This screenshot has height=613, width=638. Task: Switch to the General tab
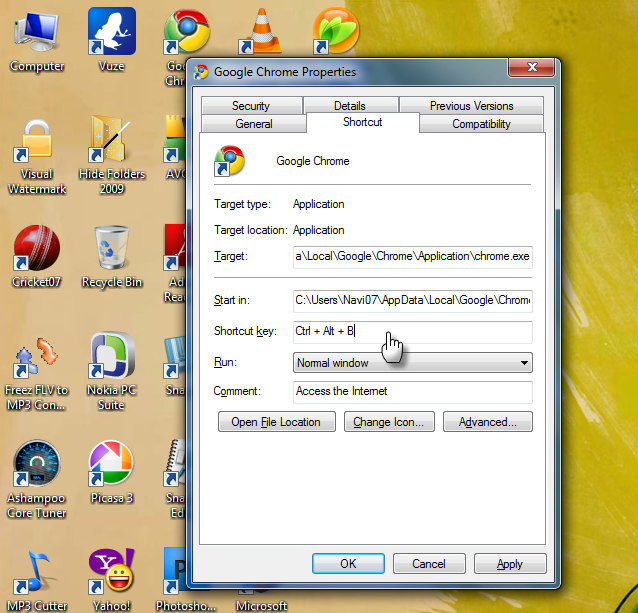coord(253,124)
